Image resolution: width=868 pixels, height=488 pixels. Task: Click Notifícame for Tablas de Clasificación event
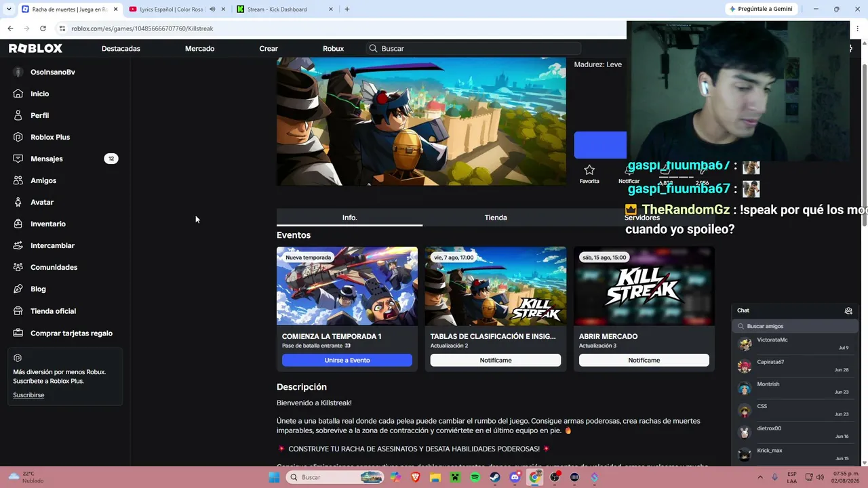(x=496, y=360)
